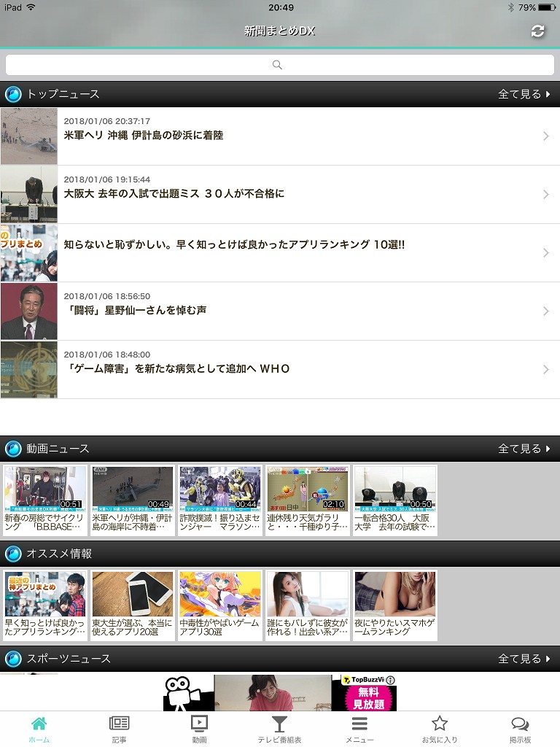The image size is (560, 747).
Task: Expand 全て見る for トップニュース
Action: pos(524,94)
